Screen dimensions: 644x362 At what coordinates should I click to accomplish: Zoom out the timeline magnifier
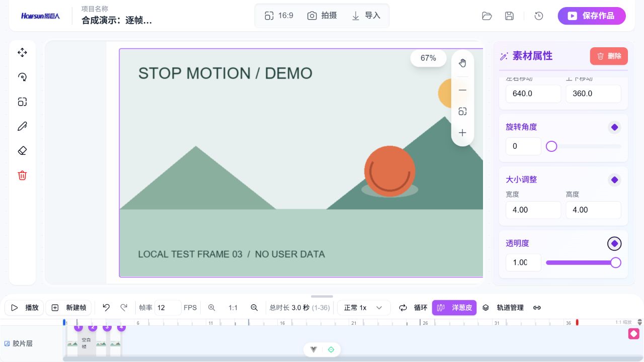tap(254, 308)
